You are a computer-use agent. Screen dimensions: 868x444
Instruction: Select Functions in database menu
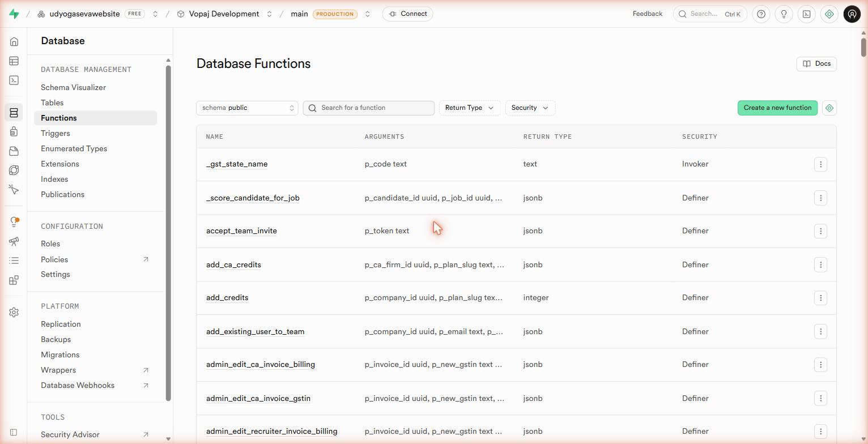[95, 118]
